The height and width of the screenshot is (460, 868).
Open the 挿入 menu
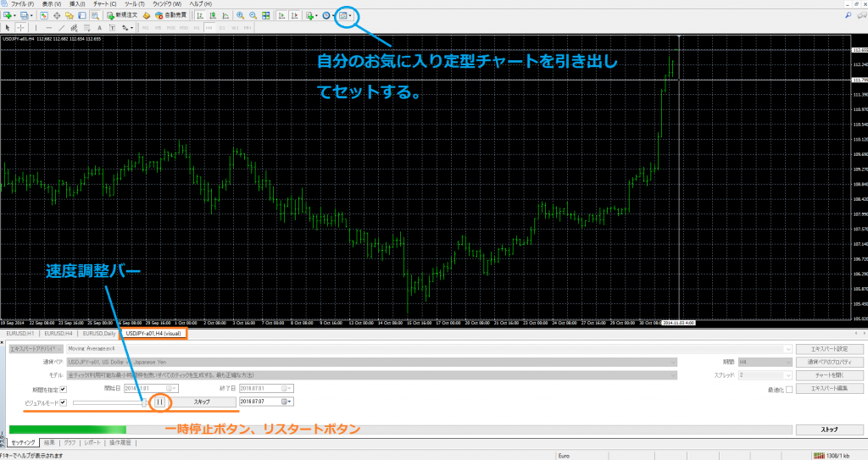pyautogui.click(x=77, y=4)
